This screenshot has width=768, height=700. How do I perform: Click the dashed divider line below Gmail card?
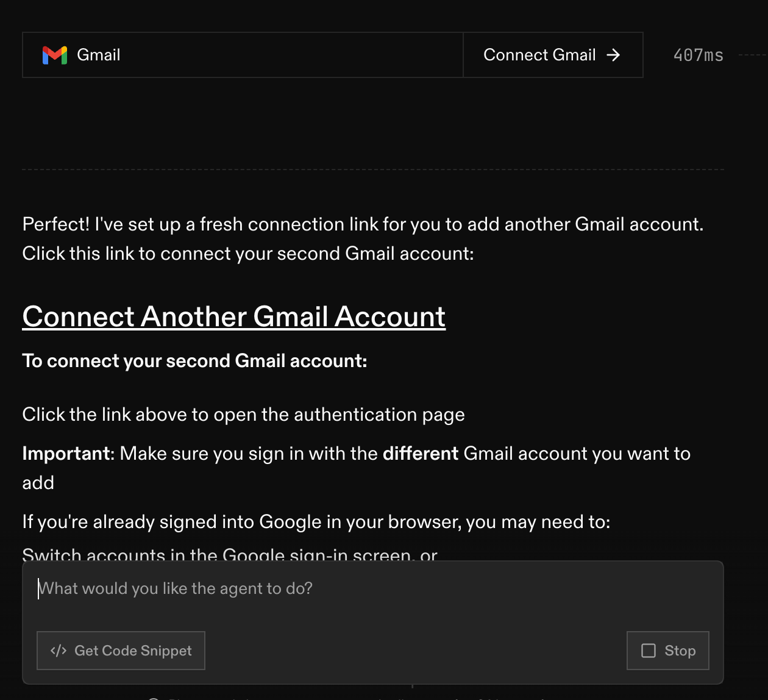pyautogui.click(x=373, y=170)
